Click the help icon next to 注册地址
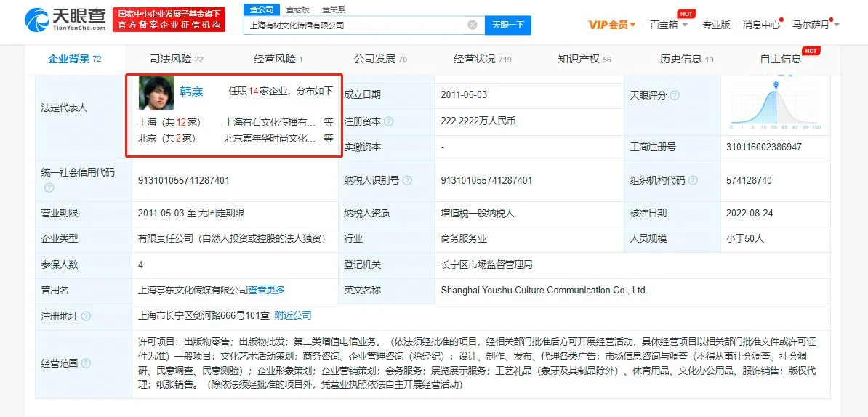Screen dimensions: 868x417 point(86,316)
